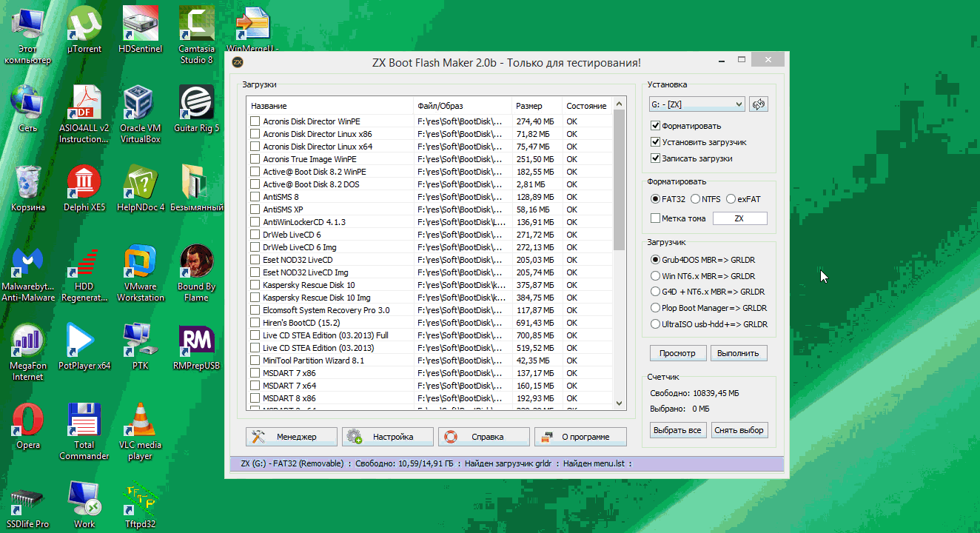Image resolution: width=980 pixels, height=533 pixels.
Task: Uncheck the Форматировать checkbox
Action: click(655, 126)
